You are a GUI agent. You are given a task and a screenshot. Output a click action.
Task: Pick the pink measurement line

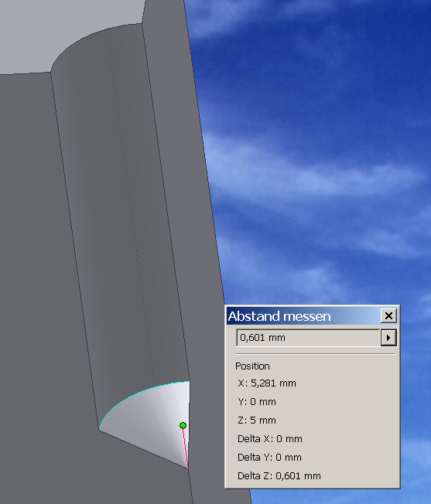coord(186,448)
